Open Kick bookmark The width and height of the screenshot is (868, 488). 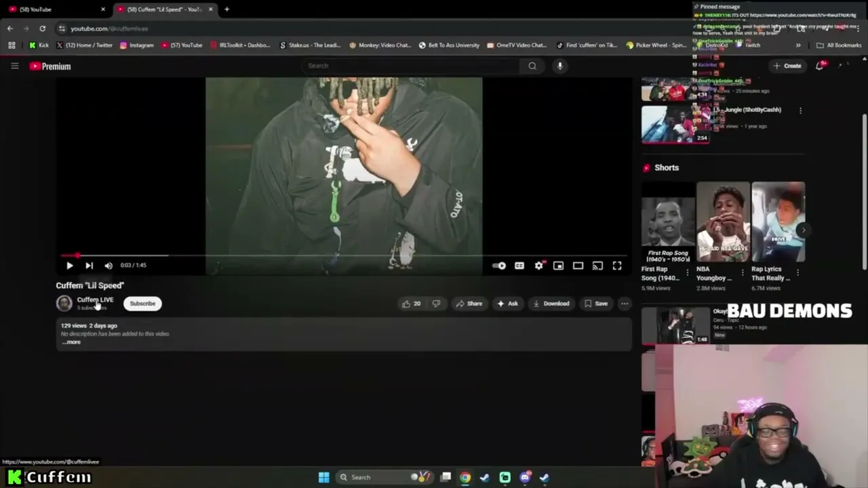(39, 45)
